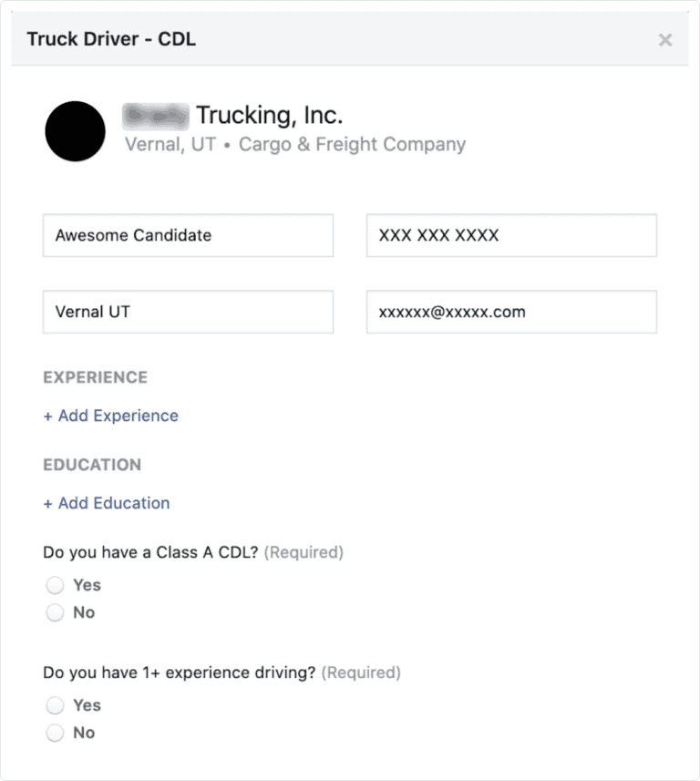The height and width of the screenshot is (781, 700).
Task: Click the company's round profile picture
Action: (x=75, y=131)
